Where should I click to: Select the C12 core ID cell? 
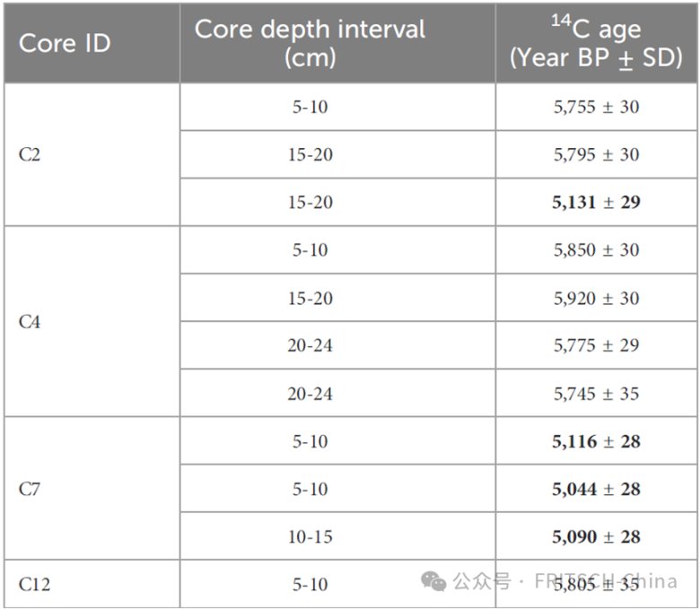pyautogui.click(x=34, y=585)
